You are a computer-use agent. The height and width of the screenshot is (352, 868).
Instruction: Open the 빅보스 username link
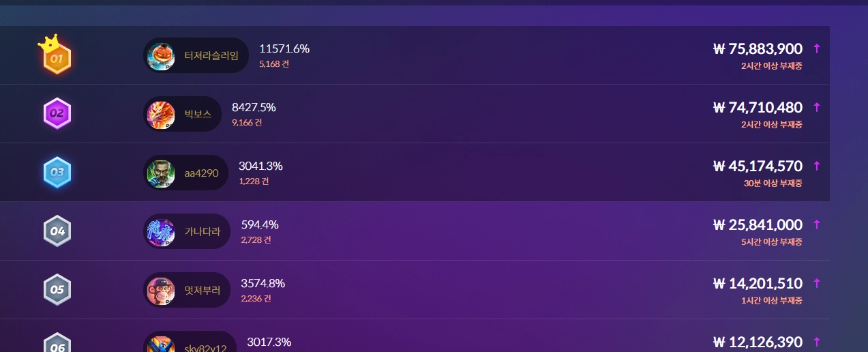[198, 114]
